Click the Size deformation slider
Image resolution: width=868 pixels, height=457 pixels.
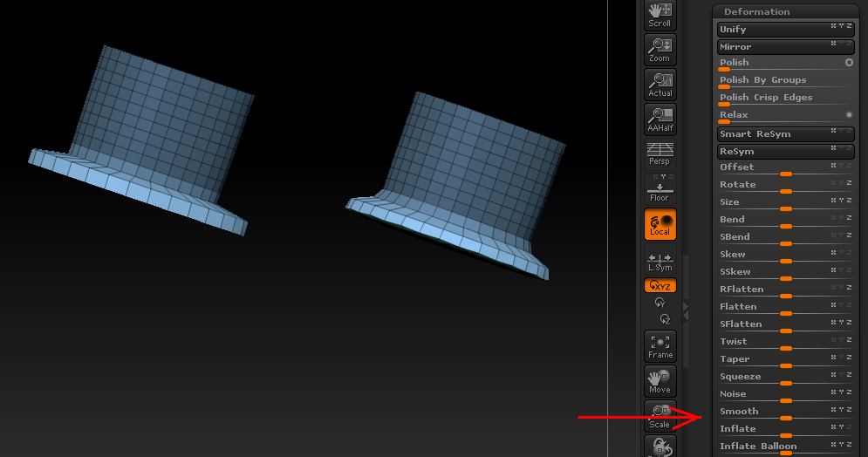point(785,203)
